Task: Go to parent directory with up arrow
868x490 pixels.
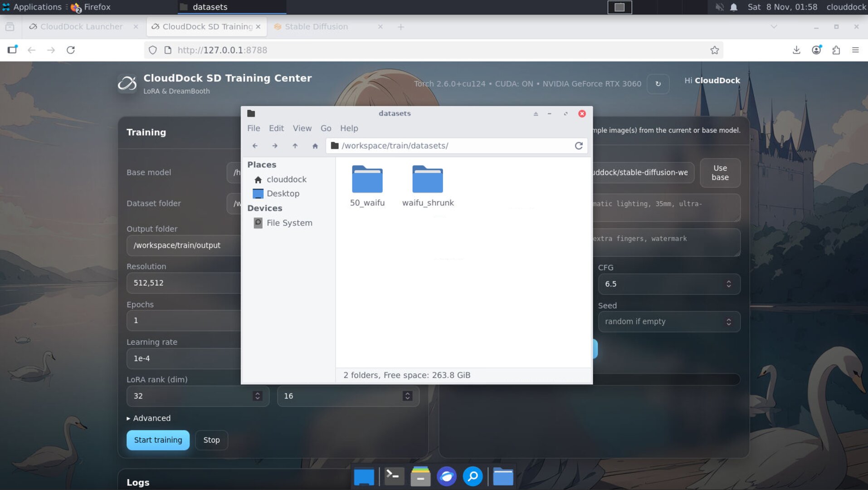Action: pyautogui.click(x=295, y=146)
